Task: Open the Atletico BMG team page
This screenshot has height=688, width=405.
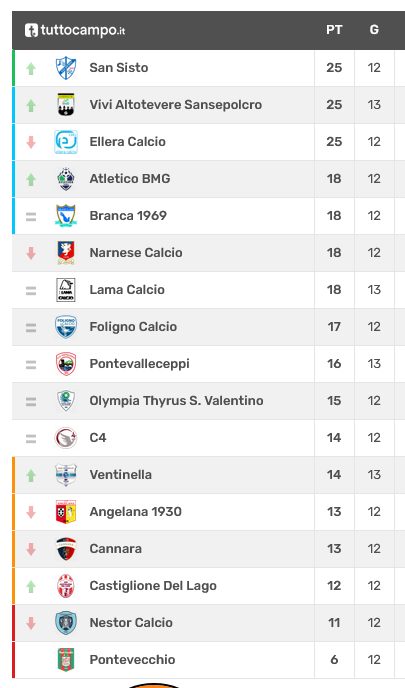Action: (x=130, y=179)
